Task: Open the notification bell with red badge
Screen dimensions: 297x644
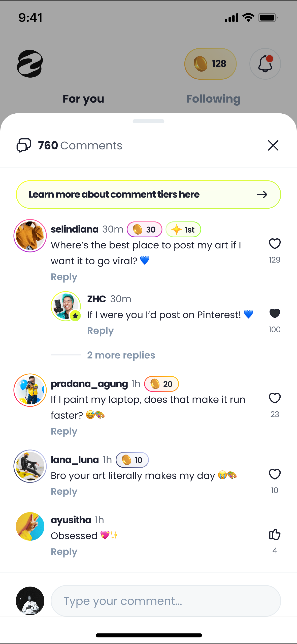Action: click(265, 64)
